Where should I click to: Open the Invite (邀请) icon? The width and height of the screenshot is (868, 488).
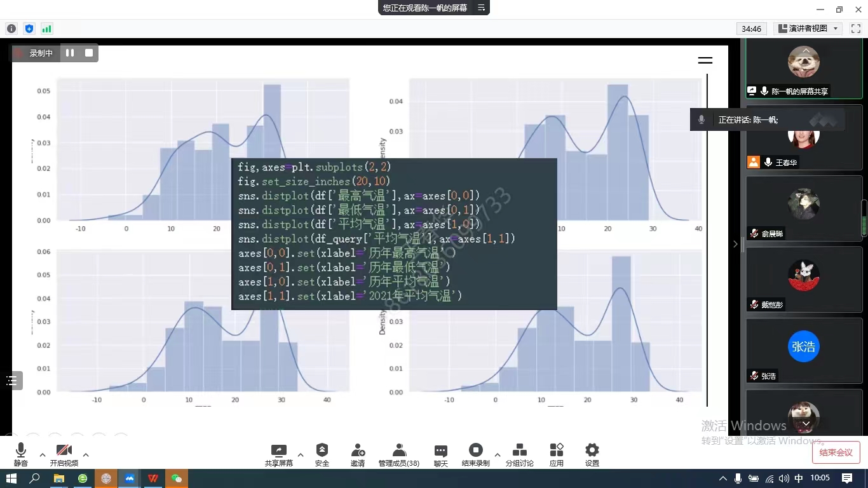[x=358, y=455]
